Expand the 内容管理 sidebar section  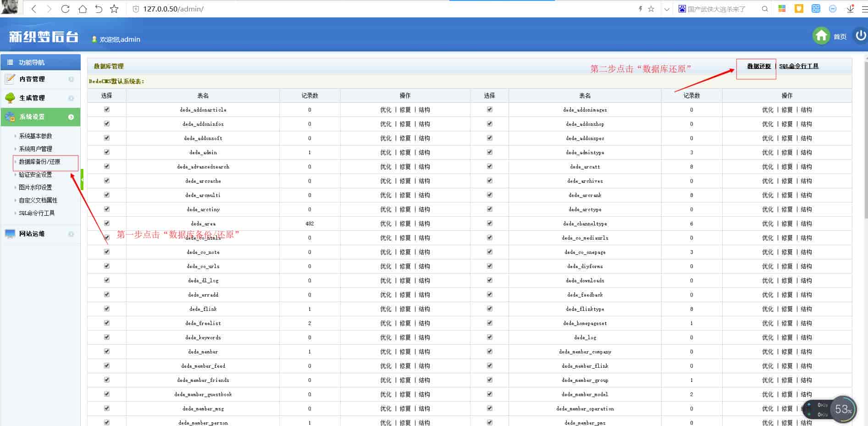[32, 79]
